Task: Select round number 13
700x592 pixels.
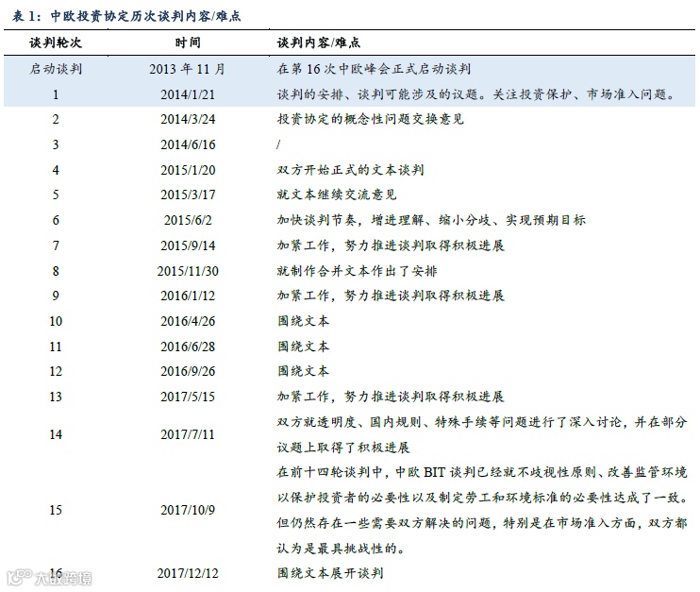Action: click(x=56, y=397)
